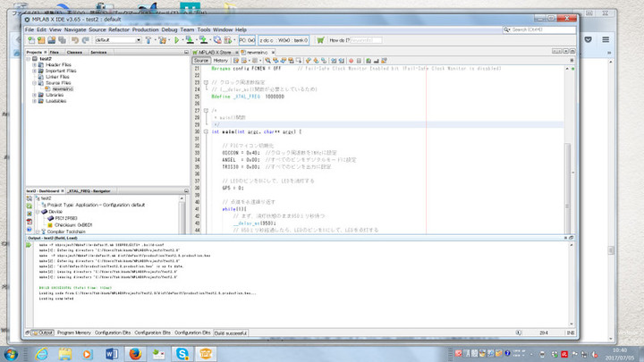The height and width of the screenshot is (362, 644).
Task: Switch to the MPLAB X Store tab
Action: click(x=216, y=52)
